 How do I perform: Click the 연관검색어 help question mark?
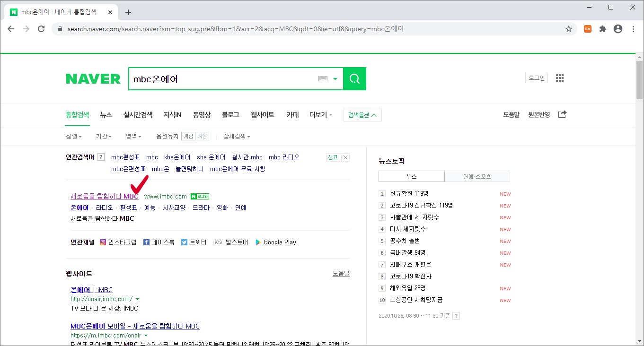click(x=101, y=157)
